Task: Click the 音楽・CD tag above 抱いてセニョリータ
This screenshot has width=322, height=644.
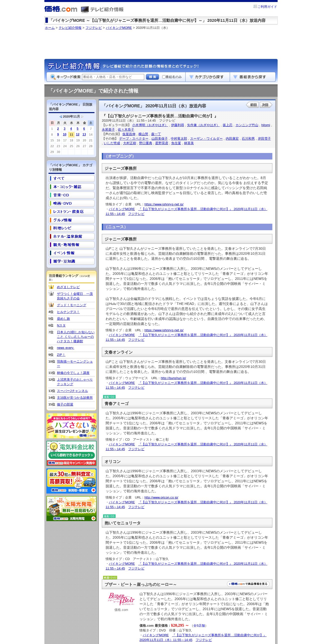Action: (x=109, y=516)
